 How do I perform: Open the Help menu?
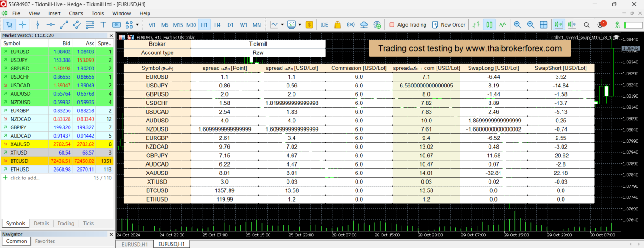coord(145,13)
